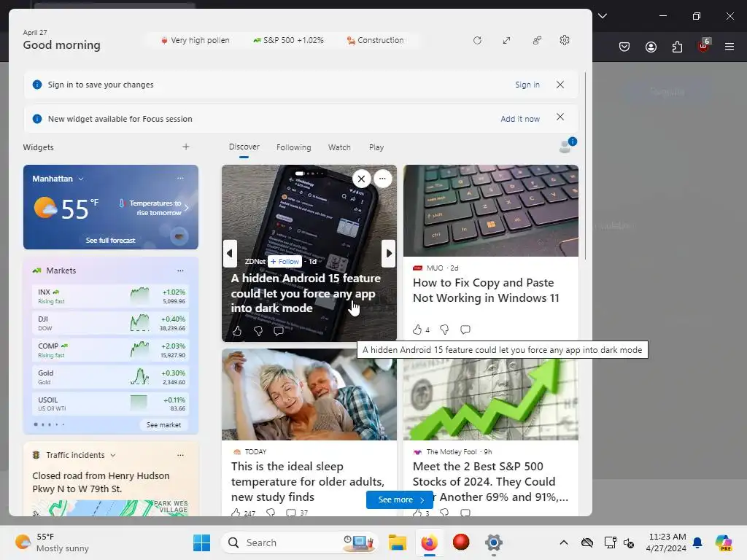Open the Temperatures to rise tomorrow chevron
The height and width of the screenshot is (560, 747).
[x=187, y=208]
